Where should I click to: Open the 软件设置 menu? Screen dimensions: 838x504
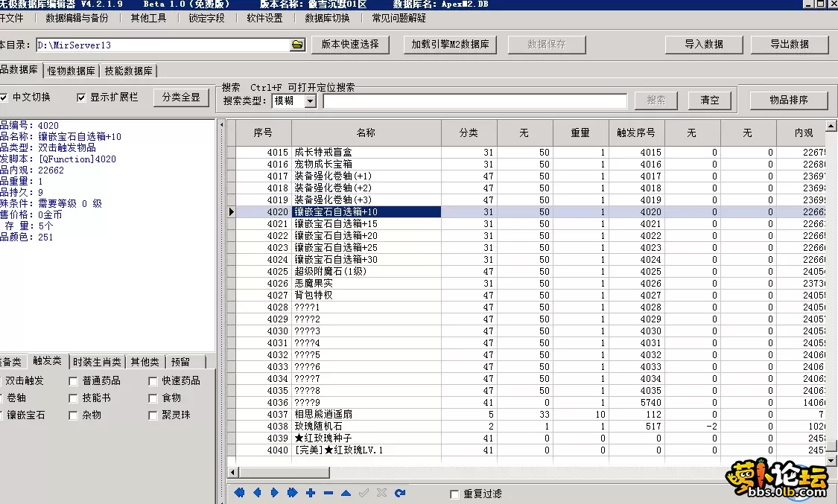click(264, 18)
